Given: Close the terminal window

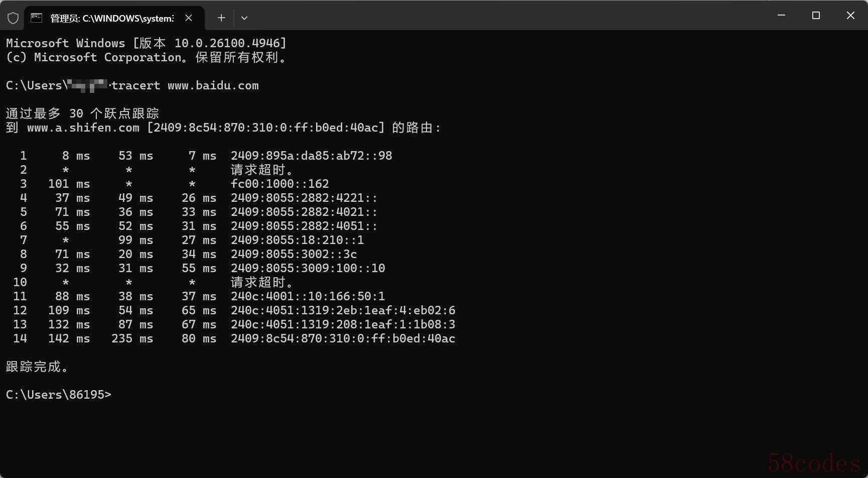Looking at the screenshot, I should click(x=850, y=16).
